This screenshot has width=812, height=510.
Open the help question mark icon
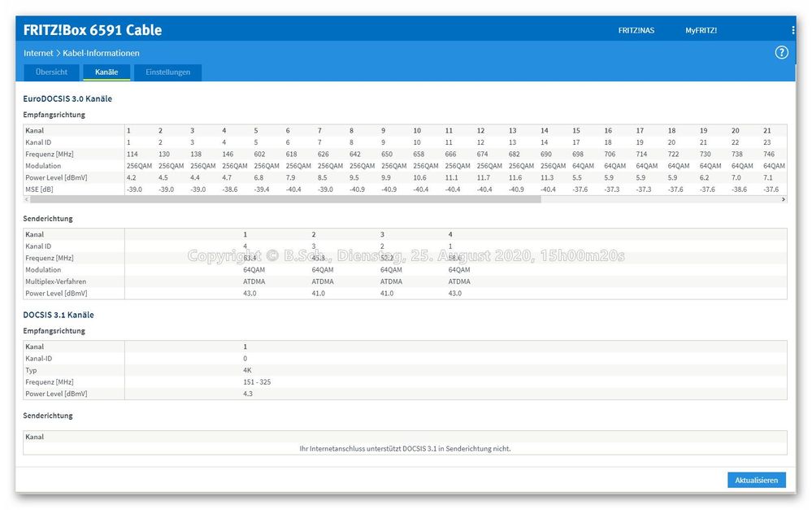click(x=781, y=52)
